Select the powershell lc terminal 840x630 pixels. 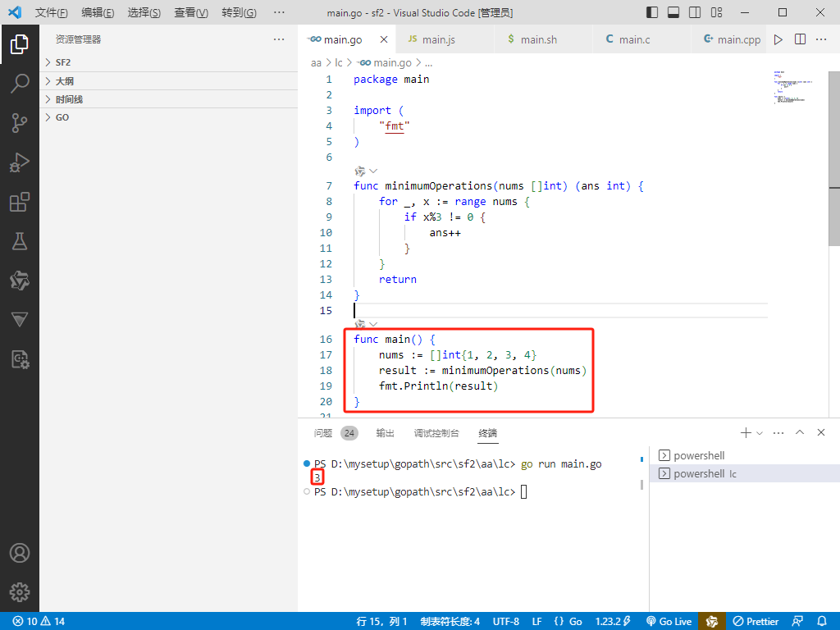[x=744, y=473]
